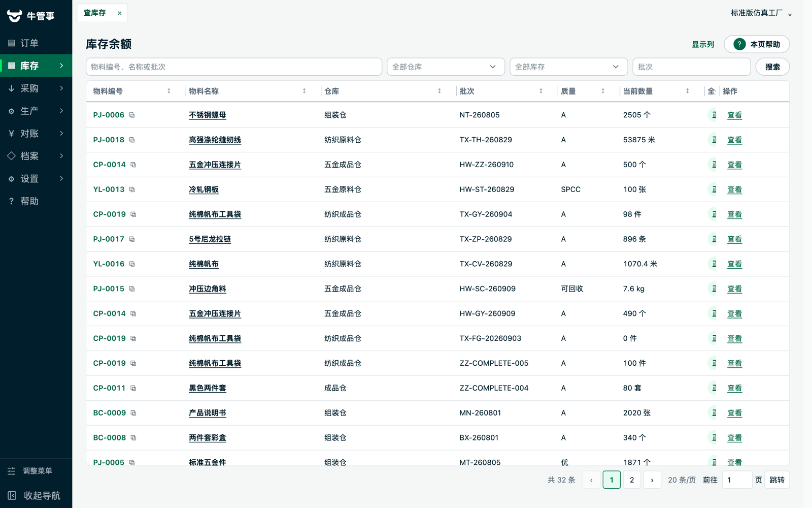
Task: Copy code icon beside BC-0008
Action: (x=133, y=438)
